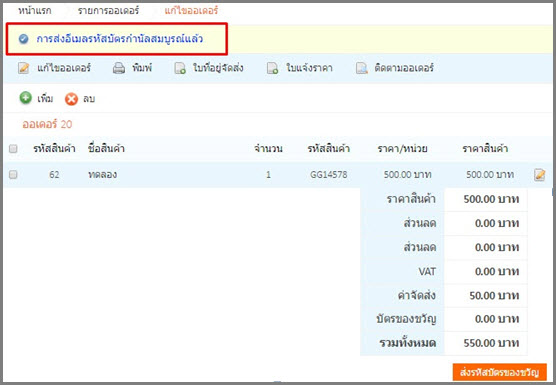
Task: Toggle the select-all checkbox in table header
Action: click(13, 149)
